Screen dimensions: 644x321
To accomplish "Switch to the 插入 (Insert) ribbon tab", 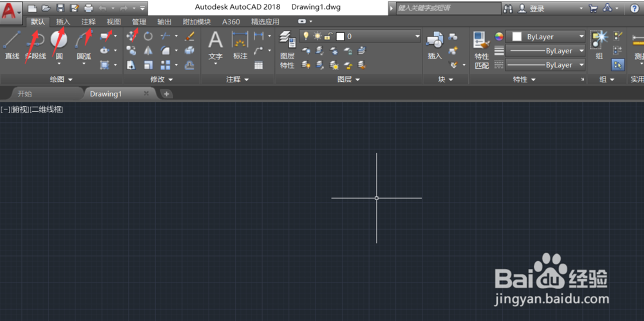I will (x=63, y=22).
